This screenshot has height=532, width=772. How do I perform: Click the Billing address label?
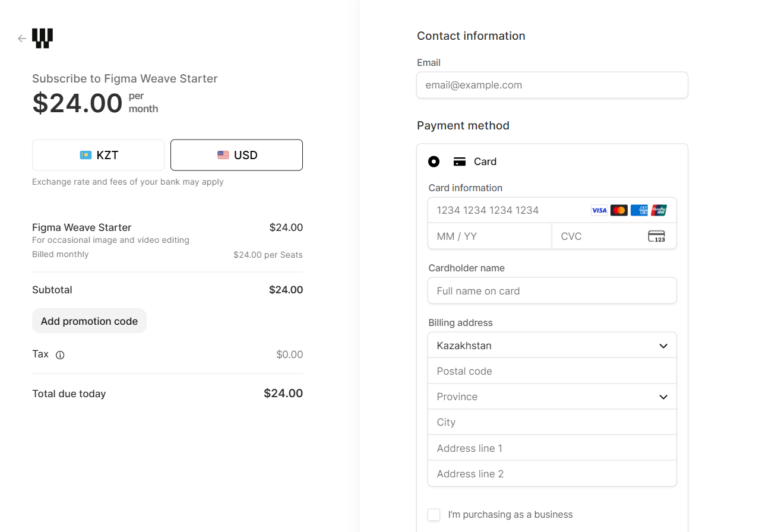click(x=461, y=322)
